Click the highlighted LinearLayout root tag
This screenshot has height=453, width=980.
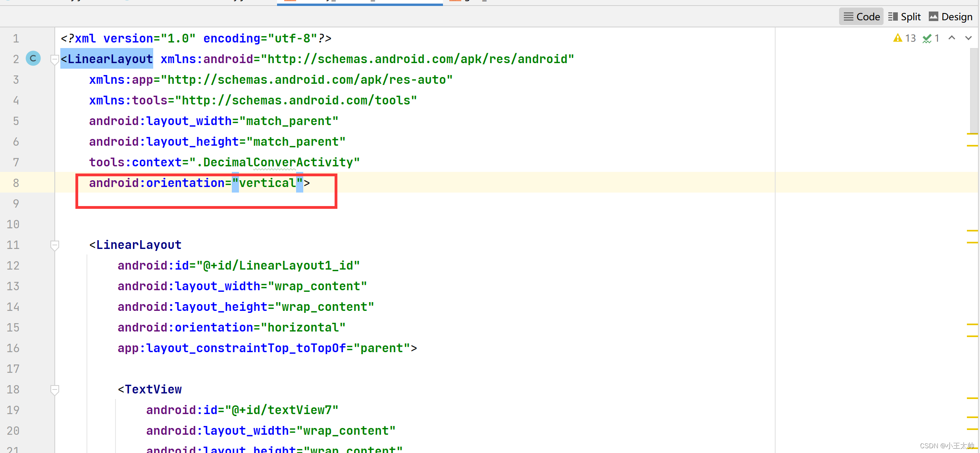point(107,59)
